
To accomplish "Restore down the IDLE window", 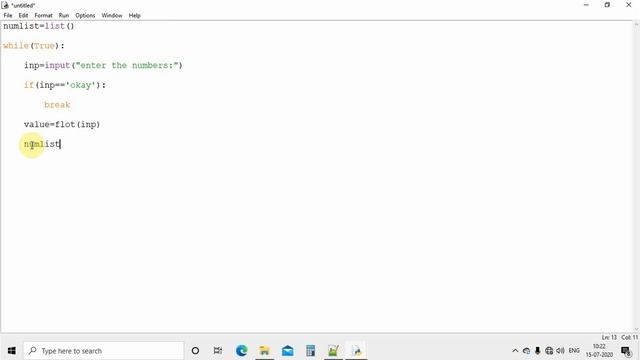I will click(x=607, y=5).
